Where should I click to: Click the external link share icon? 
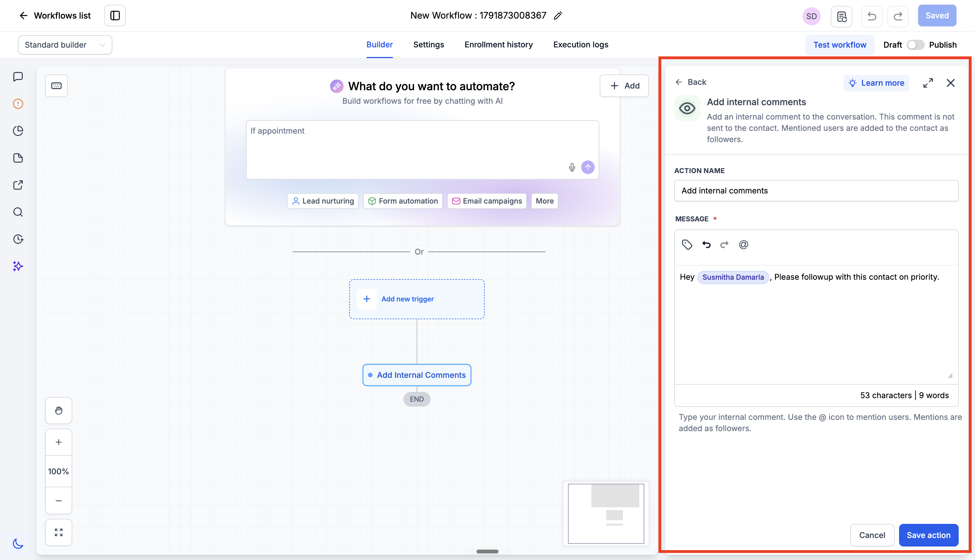[x=18, y=185]
